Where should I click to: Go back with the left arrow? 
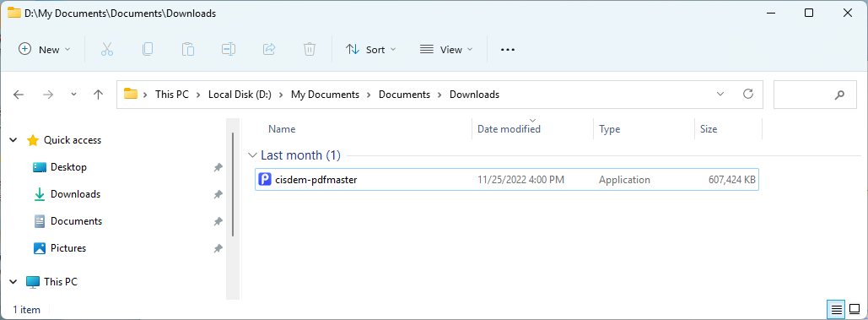19,95
